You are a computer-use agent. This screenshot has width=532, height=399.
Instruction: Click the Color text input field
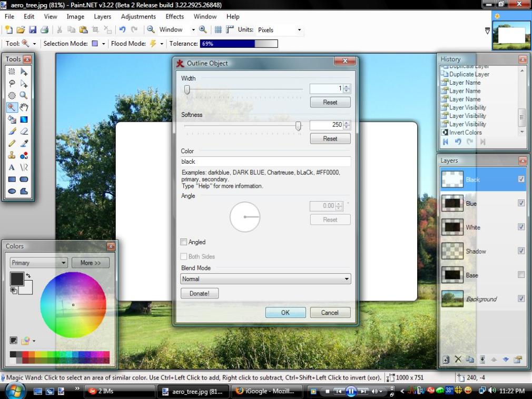(265, 162)
